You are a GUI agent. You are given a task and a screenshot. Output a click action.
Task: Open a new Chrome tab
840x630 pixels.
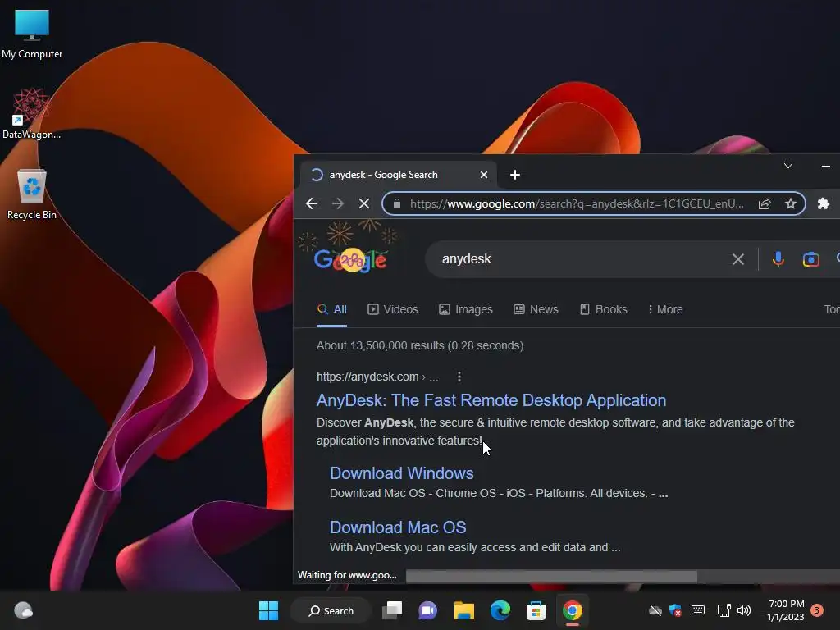pyautogui.click(x=515, y=175)
